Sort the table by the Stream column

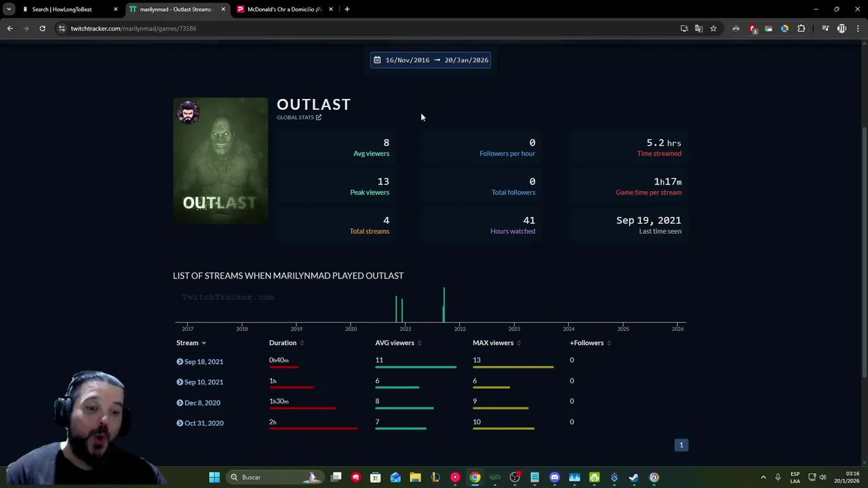point(191,343)
